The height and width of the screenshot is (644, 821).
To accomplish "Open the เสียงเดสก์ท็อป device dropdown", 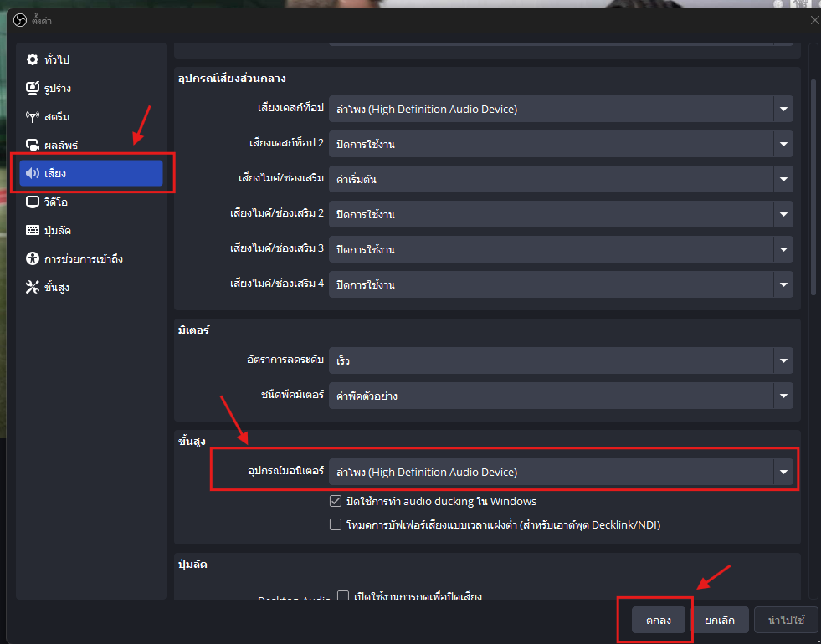I will tap(561, 109).
